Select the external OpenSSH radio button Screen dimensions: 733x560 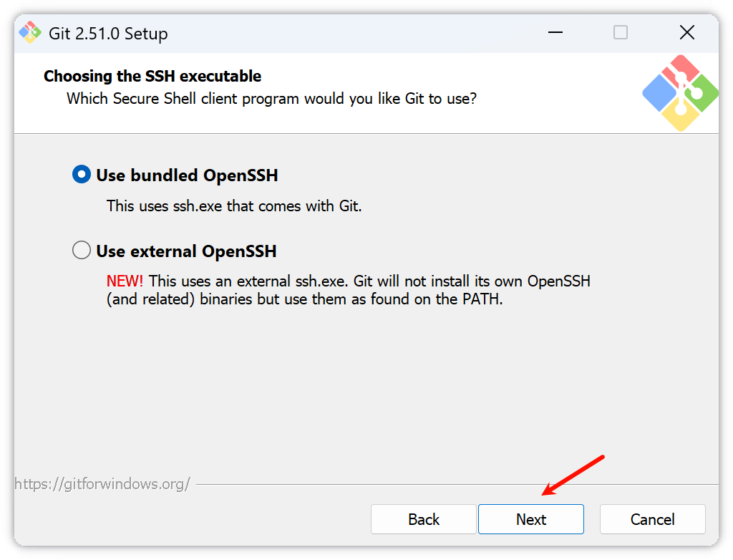coord(82,251)
